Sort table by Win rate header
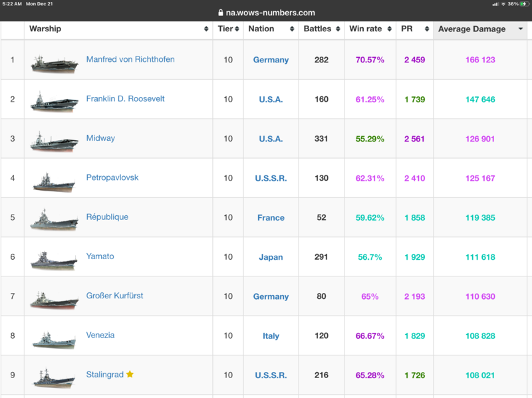This screenshot has height=398, width=532. (x=365, y=29)
